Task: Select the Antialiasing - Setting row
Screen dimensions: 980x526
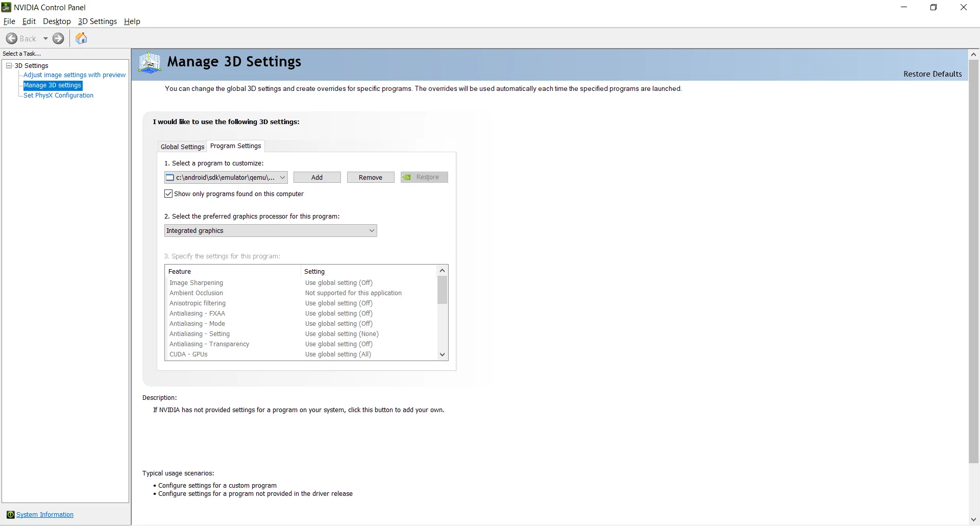Action: [x=301, y=334]
